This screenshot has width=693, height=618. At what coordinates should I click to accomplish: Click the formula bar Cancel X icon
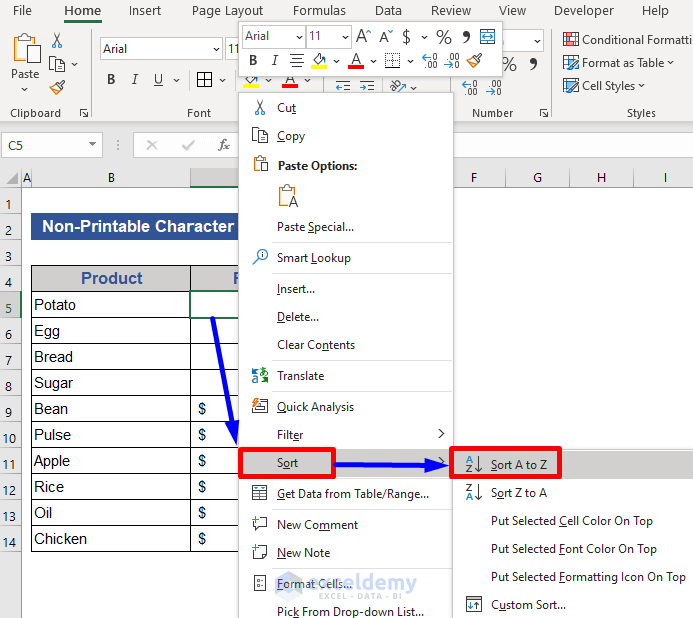(x=152, y=145)
